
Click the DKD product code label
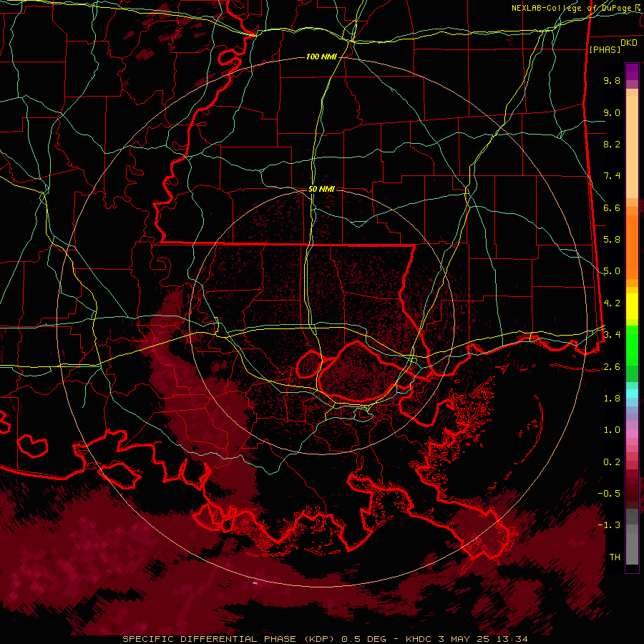click(x=629, y=43)
